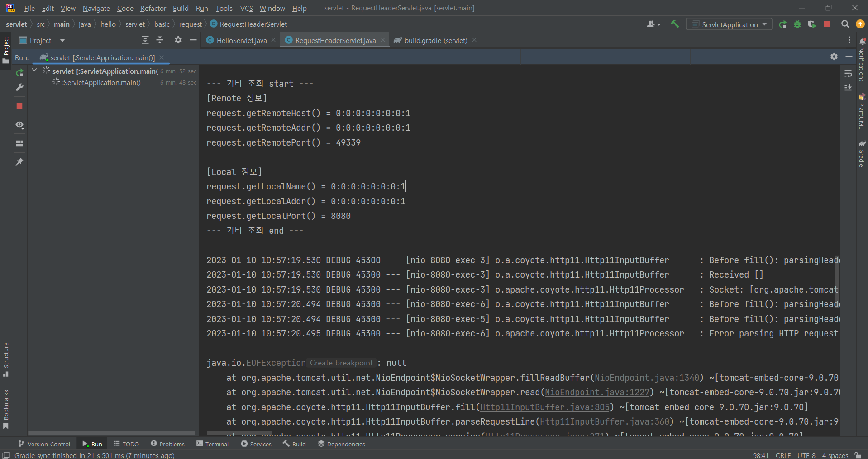Viewport: 868px width, 459px height.
Task: Open the Tools menu
Action: point(224,8)
